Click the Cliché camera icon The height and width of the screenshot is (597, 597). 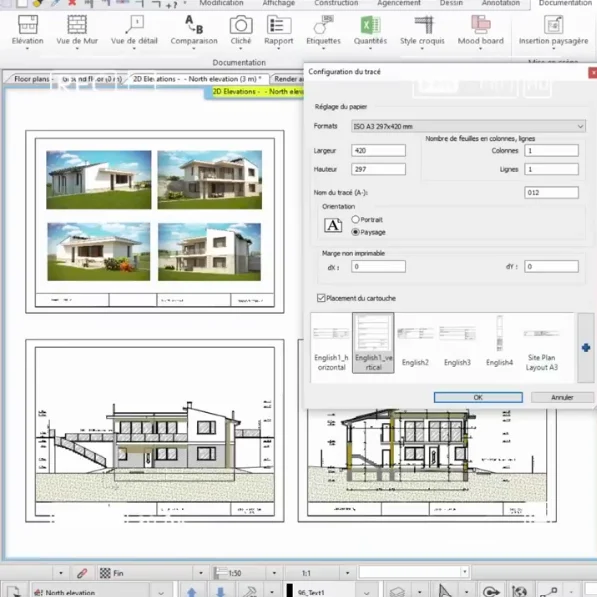pos(241,26)
